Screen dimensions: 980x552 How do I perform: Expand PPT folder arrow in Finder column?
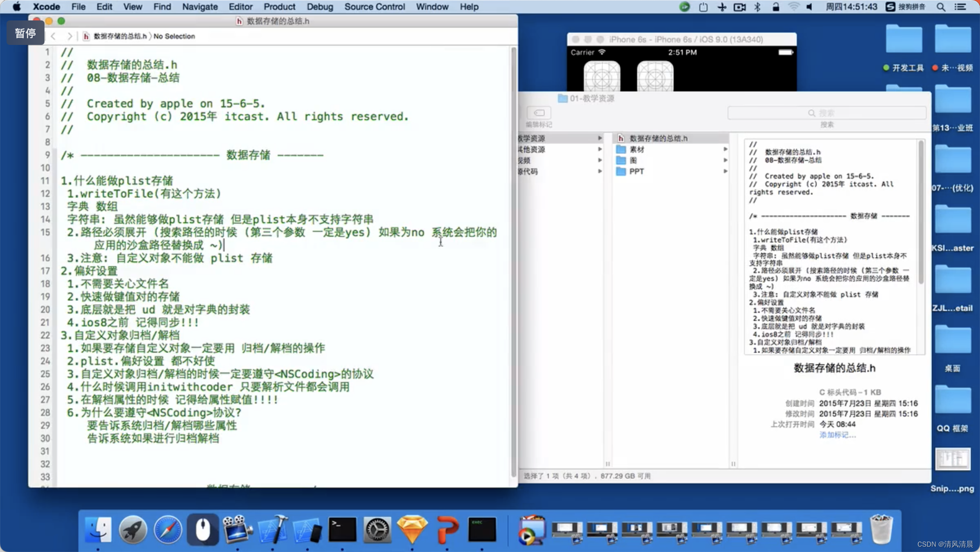tap(725, 171)
